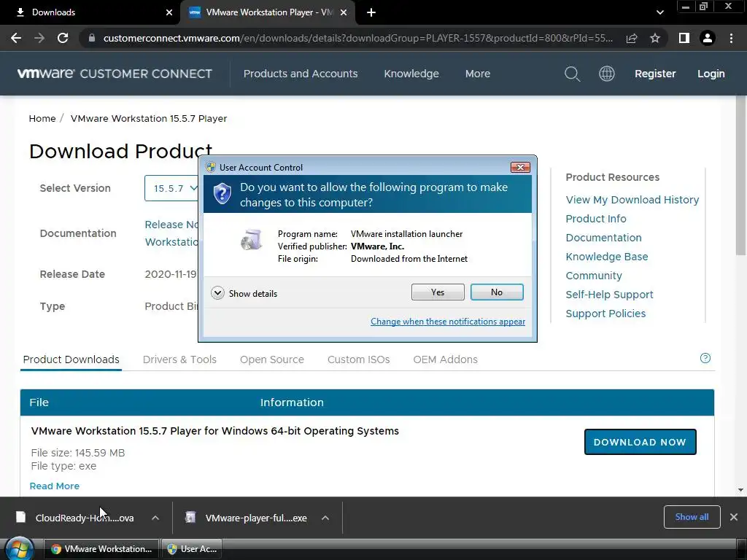Open CloudReady download options chevron
The height and width of the screenshot is (560, 747).
[155, 518]
